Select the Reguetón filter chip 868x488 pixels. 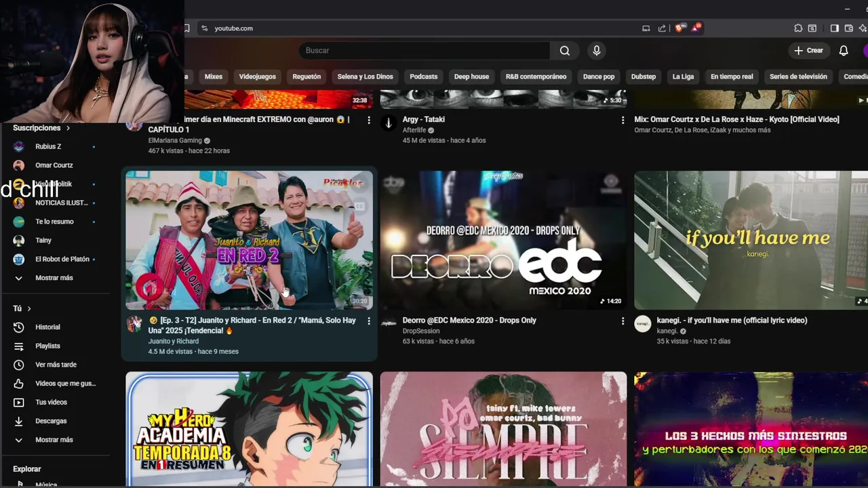click(x=307, y=77)
